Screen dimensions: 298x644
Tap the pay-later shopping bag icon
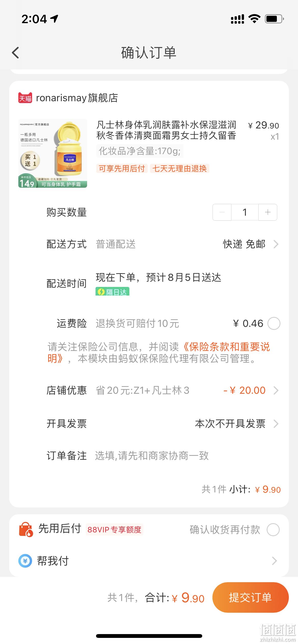point(26,530)
